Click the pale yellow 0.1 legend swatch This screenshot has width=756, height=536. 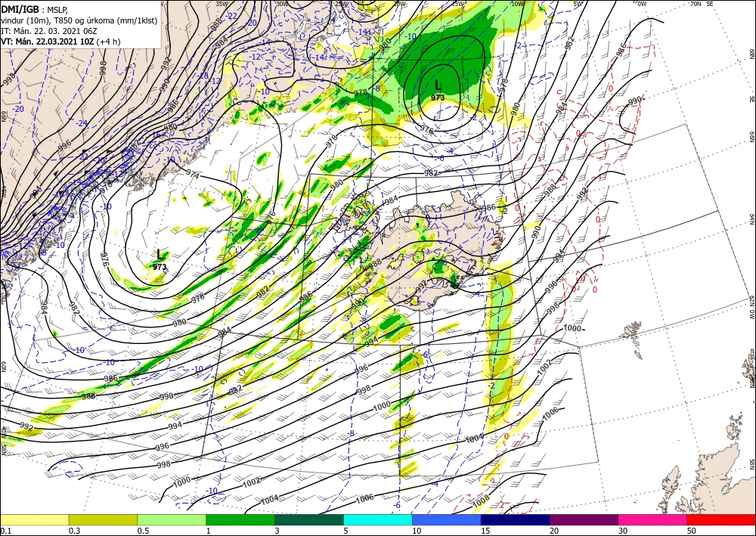[x=34, y=519]
